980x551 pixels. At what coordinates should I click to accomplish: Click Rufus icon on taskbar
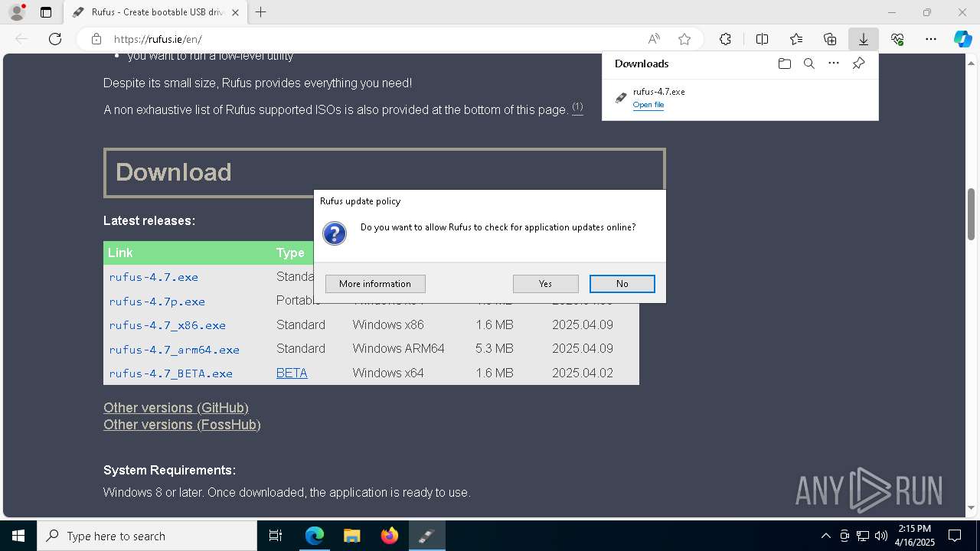(426, 536)
